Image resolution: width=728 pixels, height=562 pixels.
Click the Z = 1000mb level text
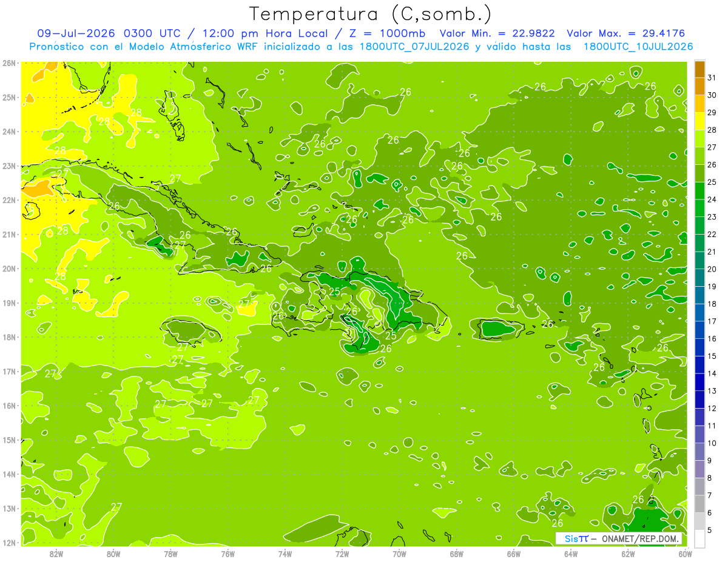pos(384,33)
